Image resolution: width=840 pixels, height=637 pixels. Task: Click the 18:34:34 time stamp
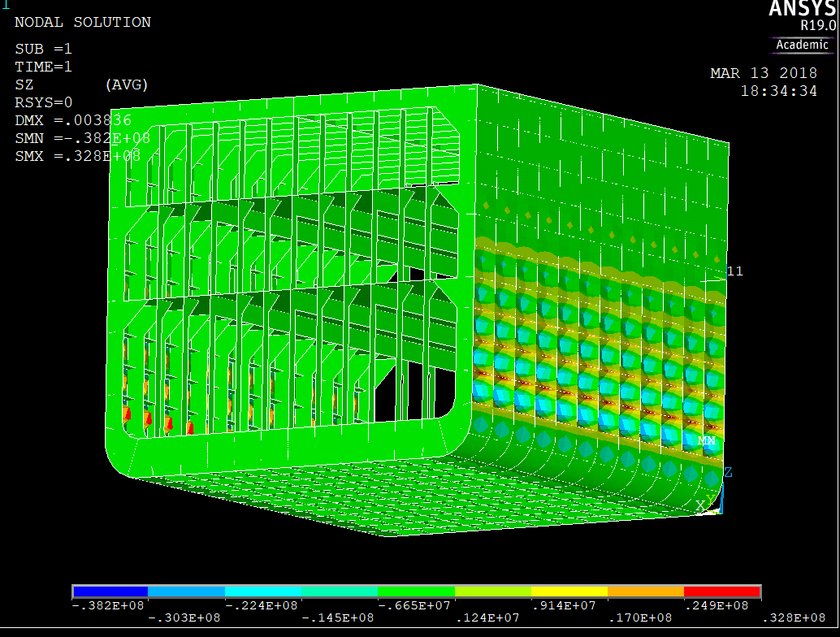pos(778,91)
